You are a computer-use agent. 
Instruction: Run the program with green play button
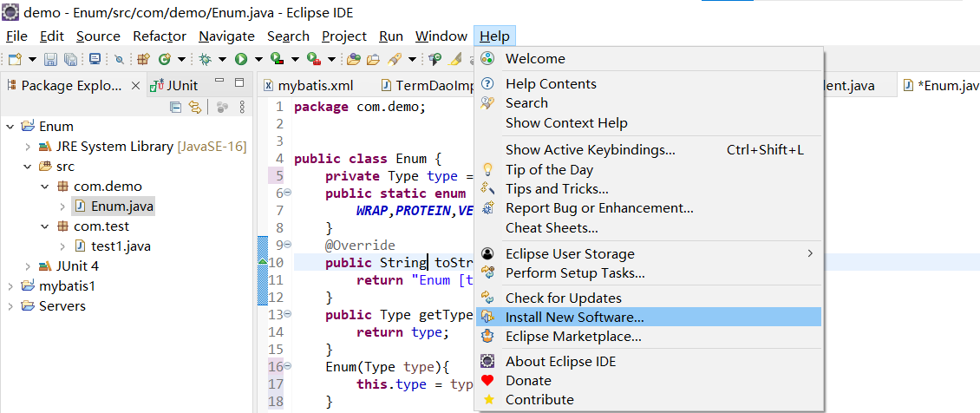pyautogui.click(x=240, y=59)
